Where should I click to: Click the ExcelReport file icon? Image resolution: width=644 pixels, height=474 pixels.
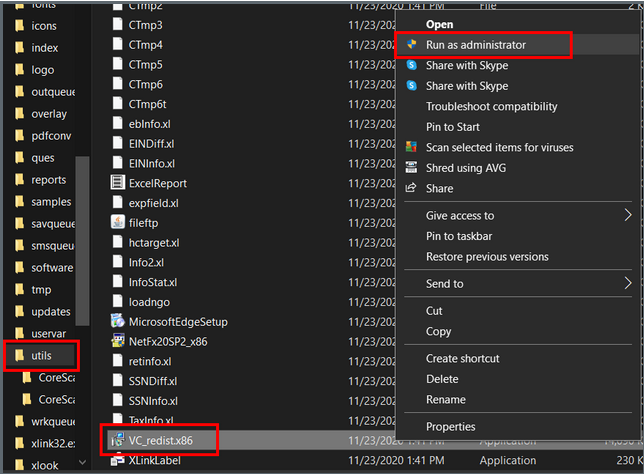(116, 183)
